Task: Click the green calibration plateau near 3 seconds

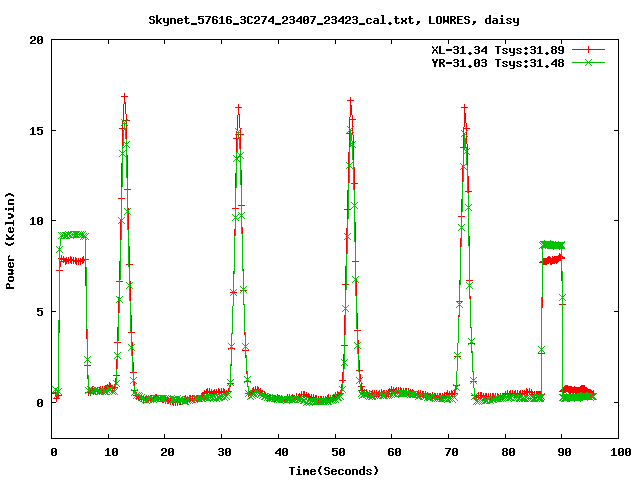Action: [73, 235]
